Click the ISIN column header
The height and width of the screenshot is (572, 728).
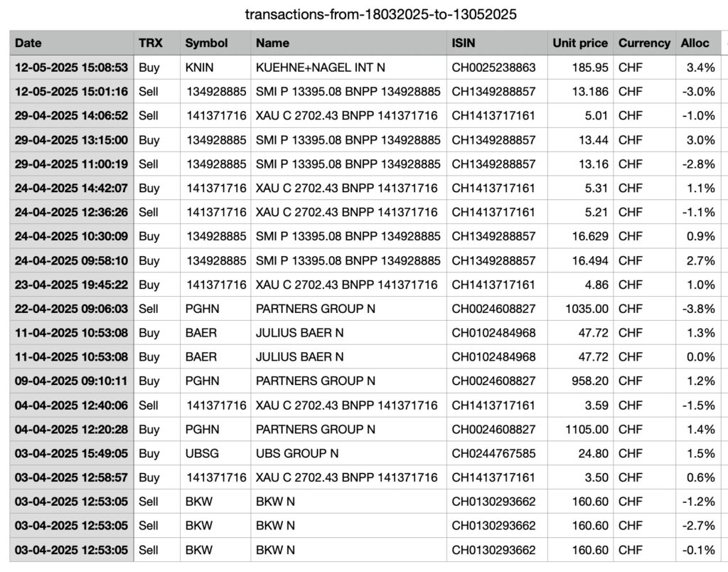pyautogui.click(x=497, y=43)
